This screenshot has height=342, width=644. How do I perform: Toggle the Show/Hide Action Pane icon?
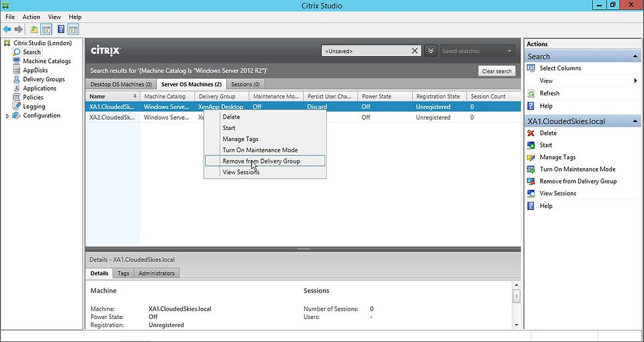pyautogui.click(x=73, y=30)
